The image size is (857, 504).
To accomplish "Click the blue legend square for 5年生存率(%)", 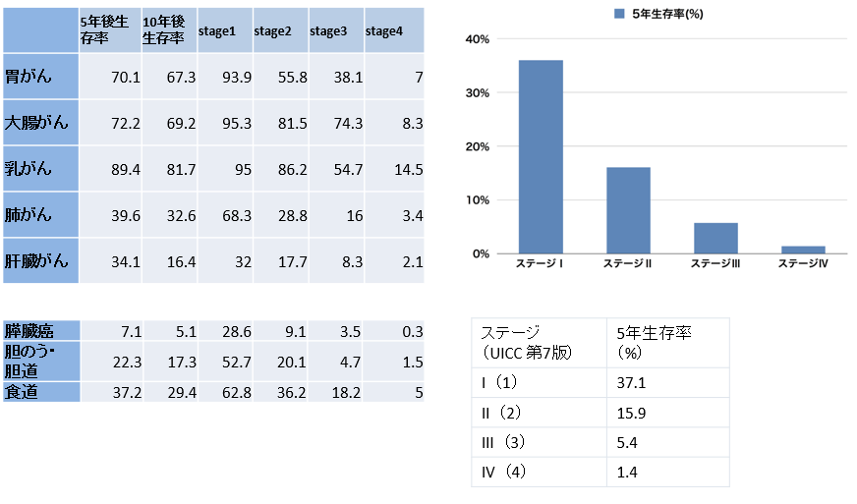I will click(619, 14).
